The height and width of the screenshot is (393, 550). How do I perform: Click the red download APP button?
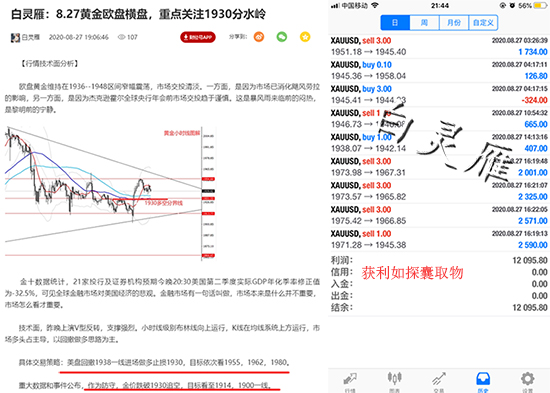[198, 37]
